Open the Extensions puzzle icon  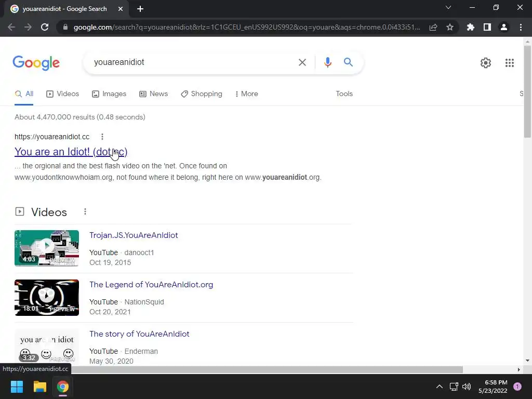tap(471, 27)
